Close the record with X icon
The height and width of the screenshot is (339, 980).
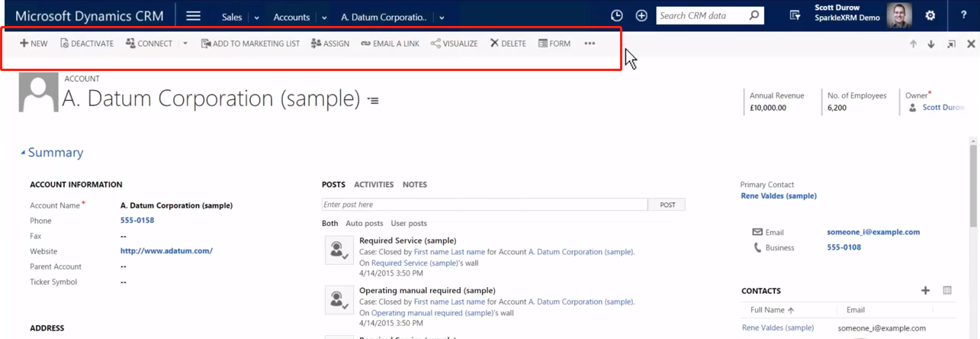click(x=971, y=44)
